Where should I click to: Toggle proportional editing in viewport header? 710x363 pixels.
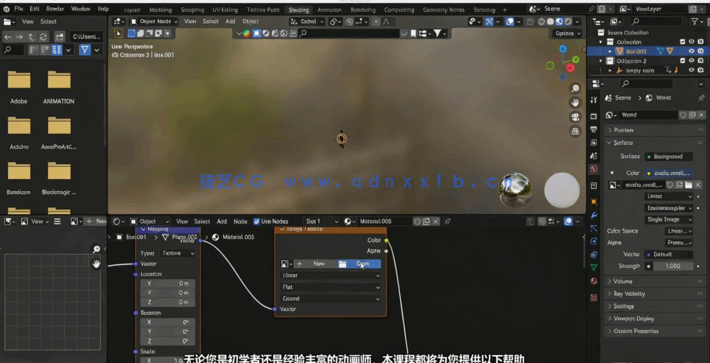[376, 21]
